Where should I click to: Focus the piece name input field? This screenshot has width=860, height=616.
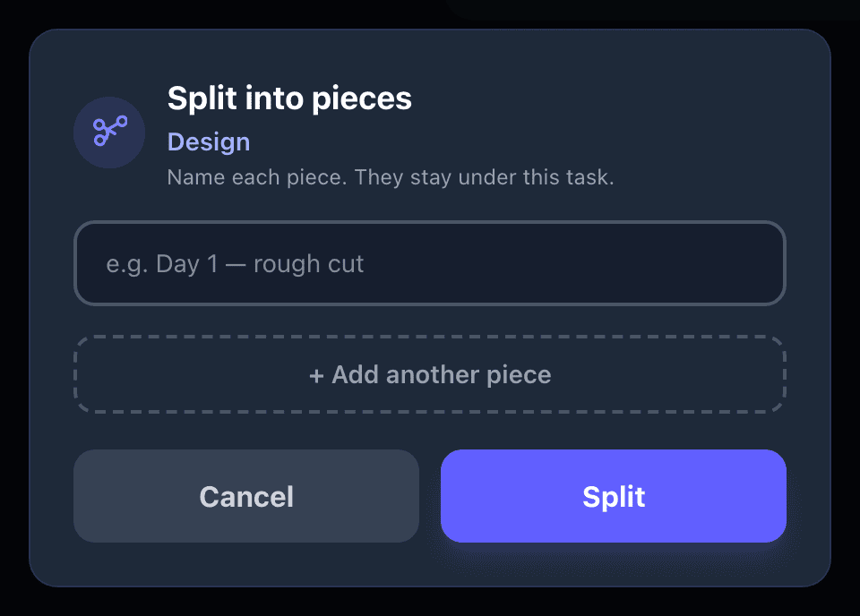[x=430, y=263]
